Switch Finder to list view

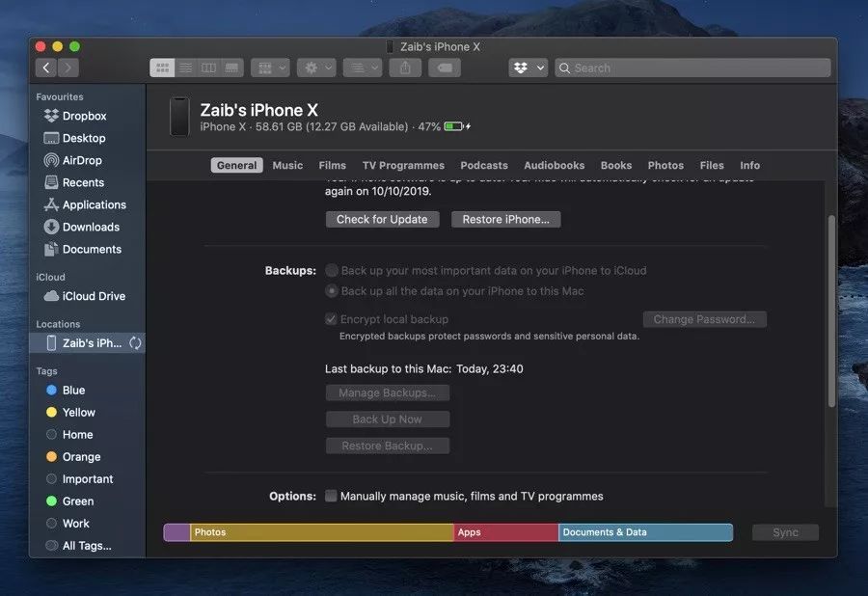(185, 68)
